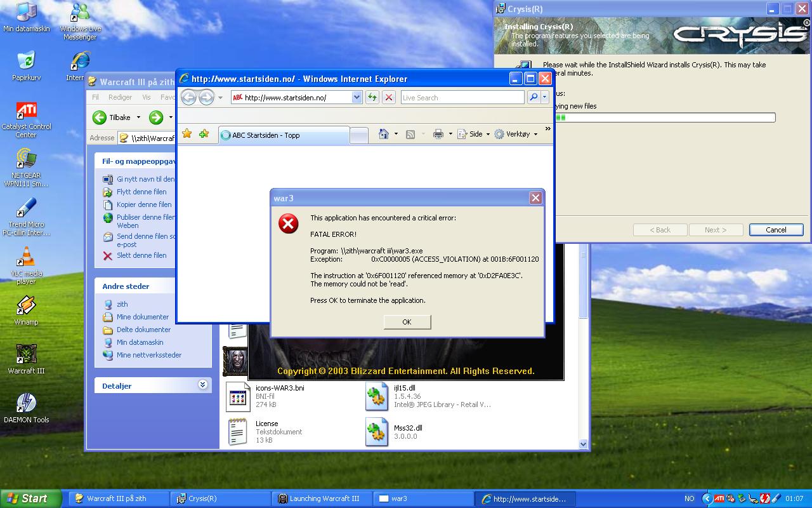Click the IE Print icon
This screenshot has width=812, height=508.
[x=438, y=134]
